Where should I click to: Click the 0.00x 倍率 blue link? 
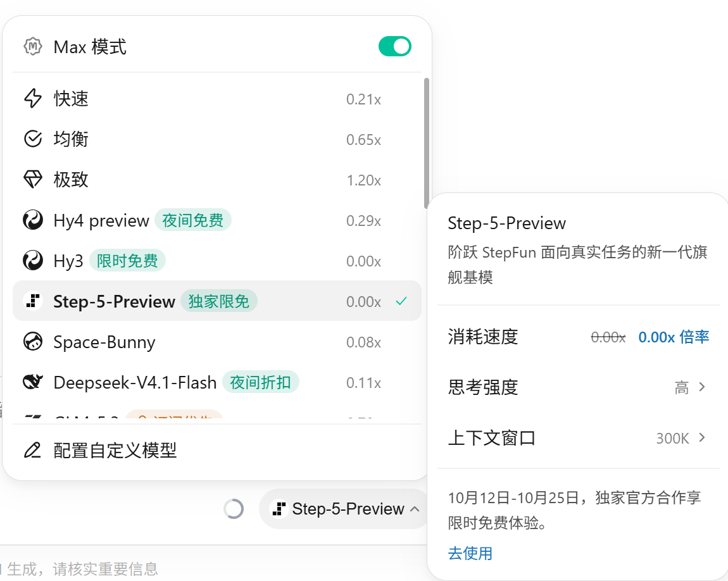click(674, 337)
